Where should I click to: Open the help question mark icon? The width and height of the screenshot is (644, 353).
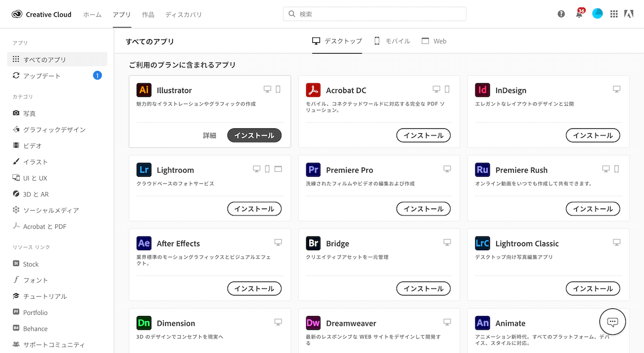coord(561,14)
